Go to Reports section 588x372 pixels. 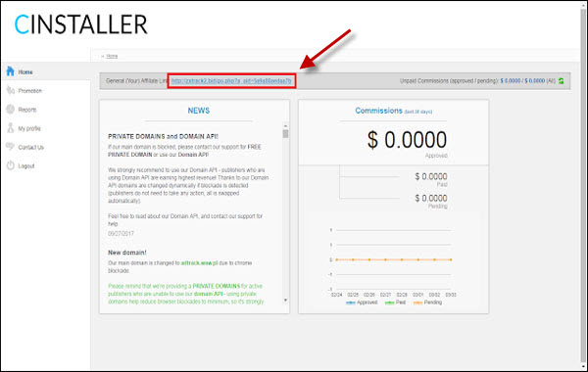(x=27, y=110)
